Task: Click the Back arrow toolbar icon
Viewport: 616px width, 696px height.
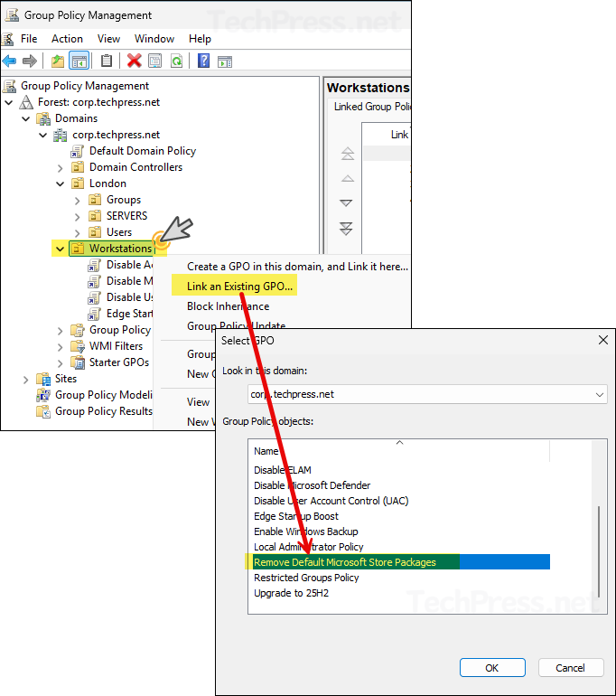Action: point(9,61)
